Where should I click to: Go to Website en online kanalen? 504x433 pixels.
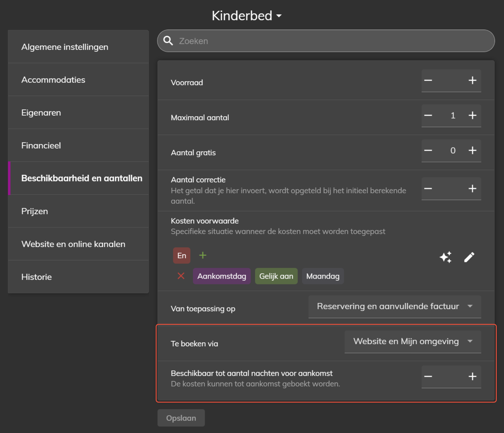pos(73,244)
